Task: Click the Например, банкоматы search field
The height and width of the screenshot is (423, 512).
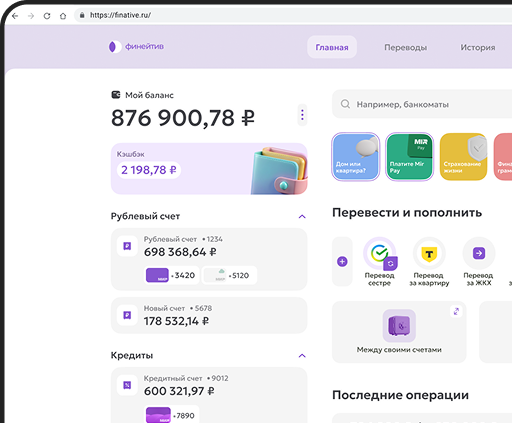Action: coord(422,104)
